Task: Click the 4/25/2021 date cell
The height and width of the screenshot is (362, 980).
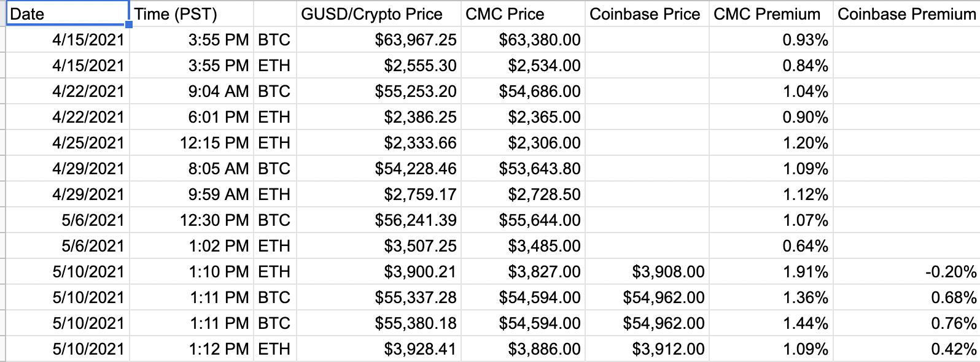Action: pos(68,143)
